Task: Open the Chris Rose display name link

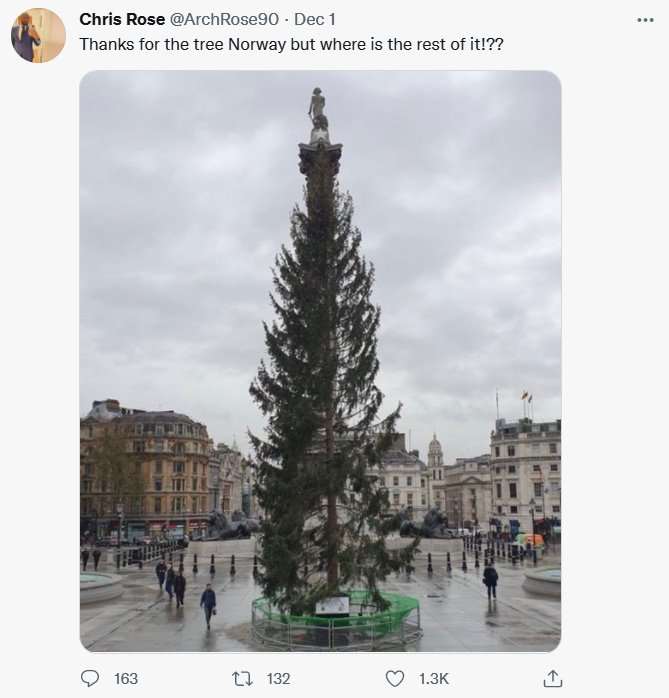Action: pyautogui.click(x=122, y=20)
